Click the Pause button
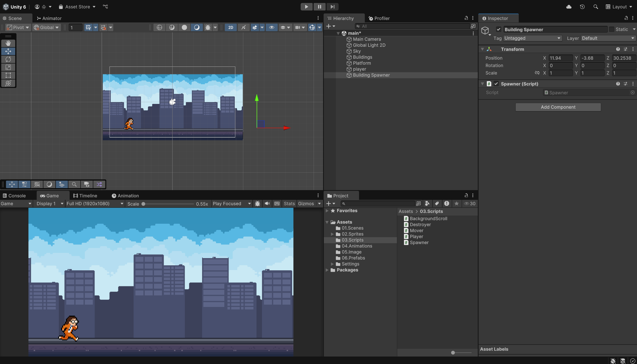This screenshot has width=637, height=364. point(319,7)
